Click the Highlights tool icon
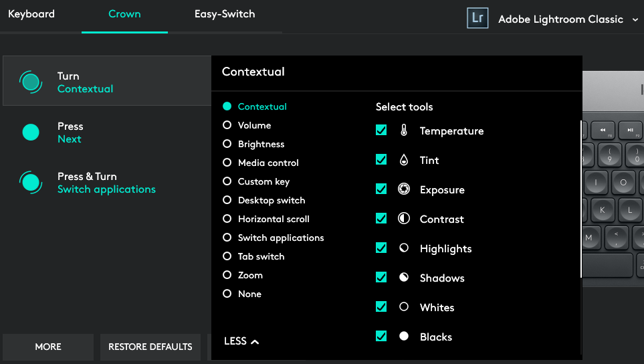This screenshot has width=644, height=364. (x=404, y=248)
